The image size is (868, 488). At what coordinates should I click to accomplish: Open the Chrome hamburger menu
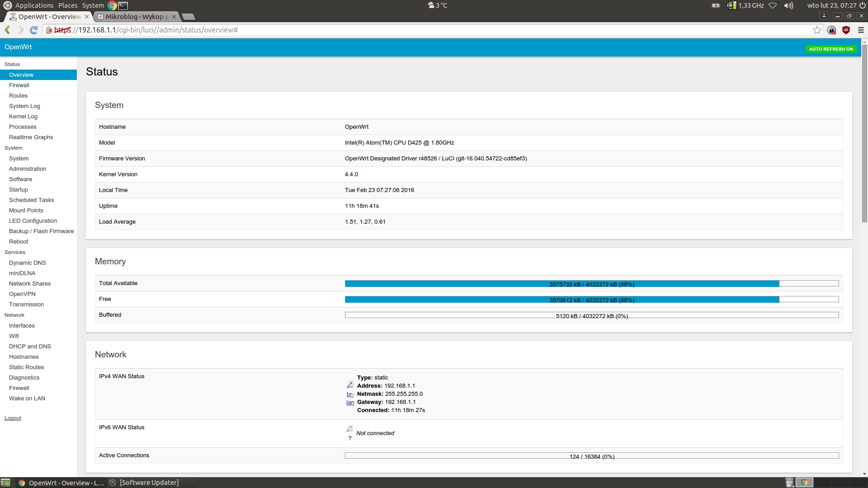point(861,30)
